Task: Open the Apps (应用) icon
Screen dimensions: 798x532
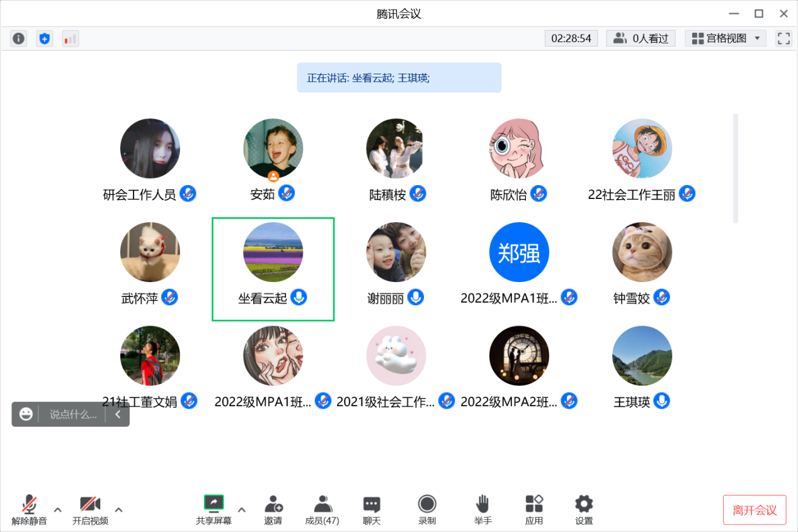Action: pos(534,509)
